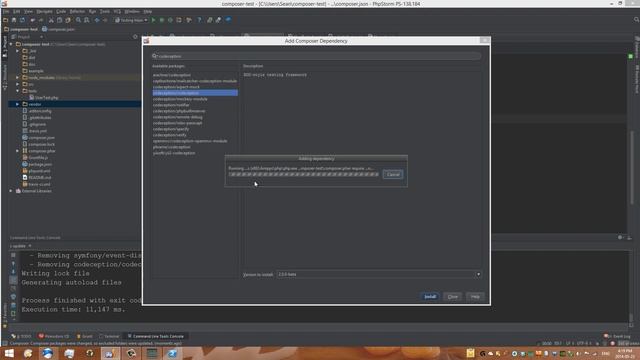Open the Tools menu

click(x=105, y=11)
